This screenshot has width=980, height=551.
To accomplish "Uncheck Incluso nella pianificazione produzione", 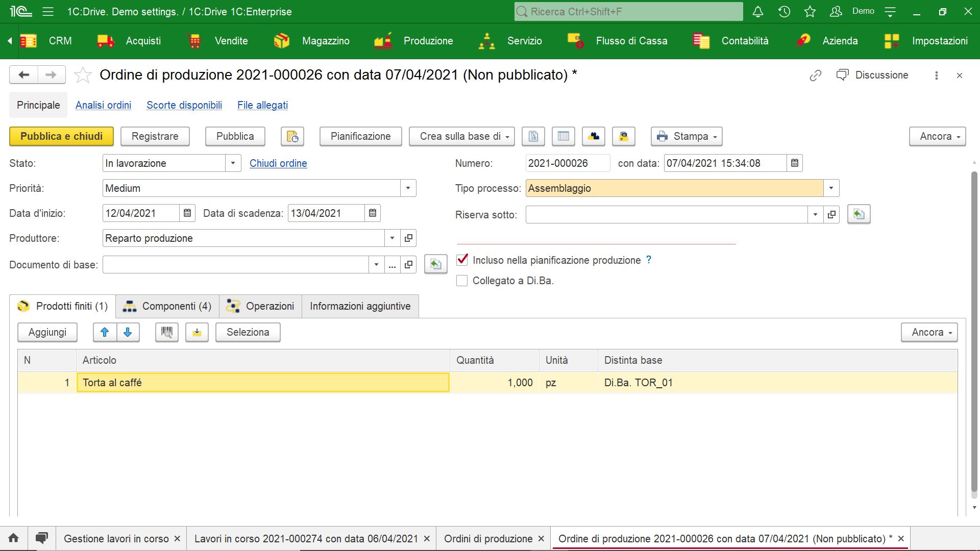I will point(462,260).
